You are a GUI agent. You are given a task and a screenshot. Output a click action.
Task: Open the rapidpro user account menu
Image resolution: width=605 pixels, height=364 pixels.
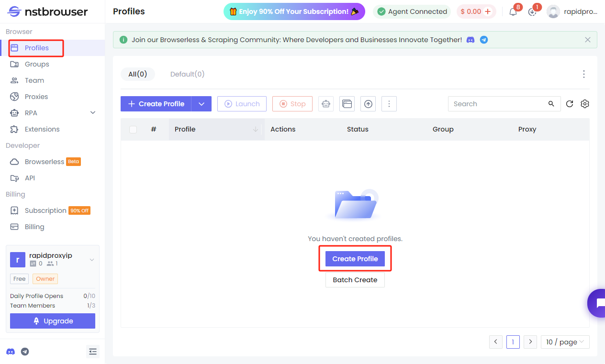click(x=572, y=11)
